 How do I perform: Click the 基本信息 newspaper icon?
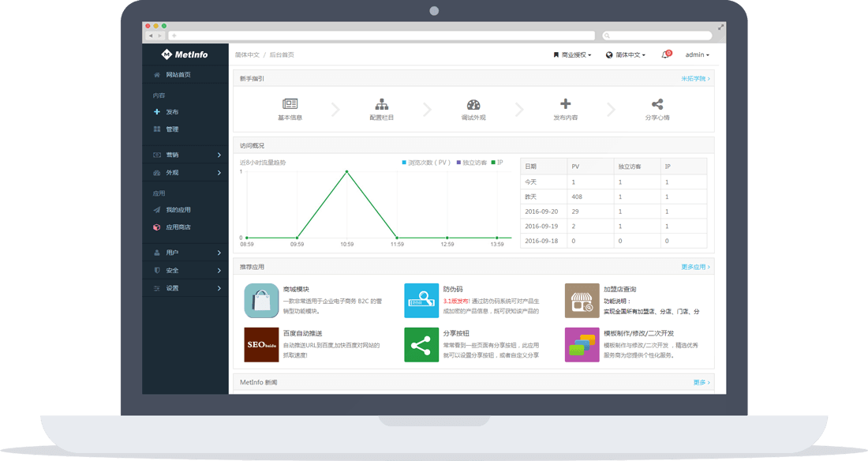(x=290, y=104)
